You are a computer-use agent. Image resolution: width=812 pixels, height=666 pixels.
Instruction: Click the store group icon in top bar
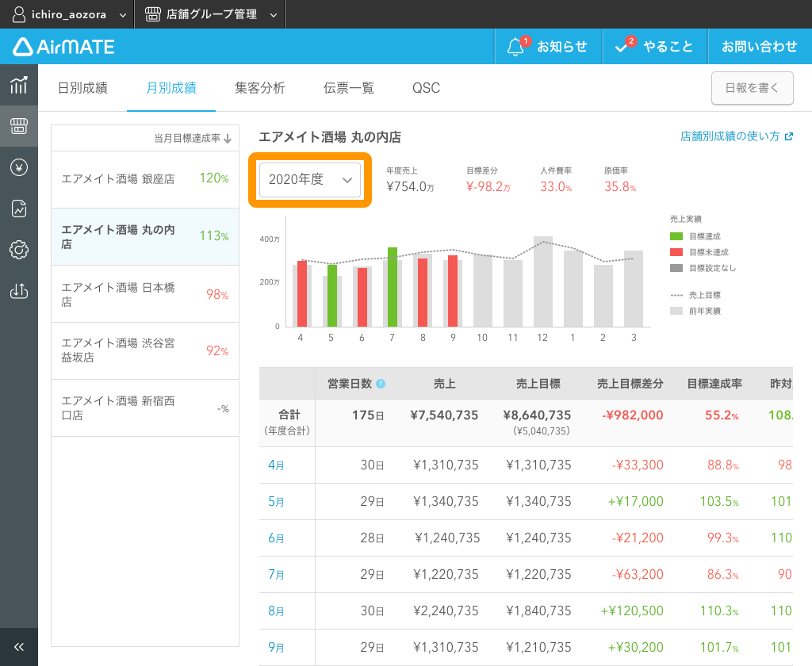(153, 14)
